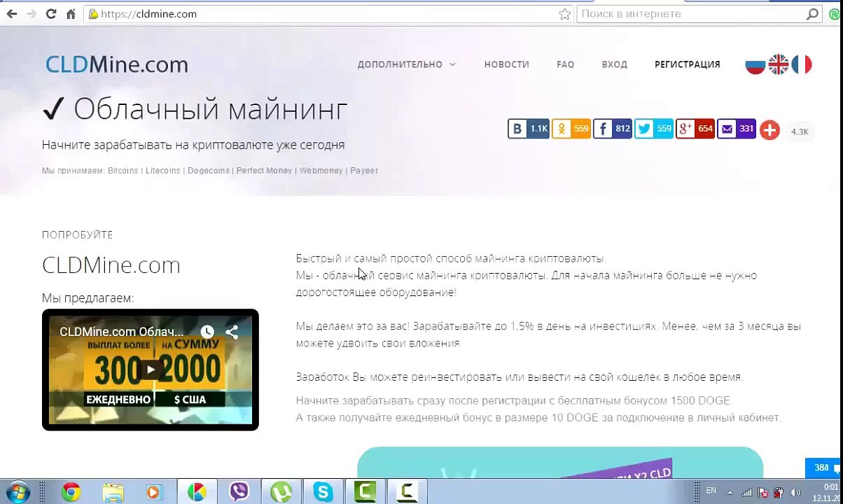Open Google Chrome from the taskbar

tap(71, 492)
